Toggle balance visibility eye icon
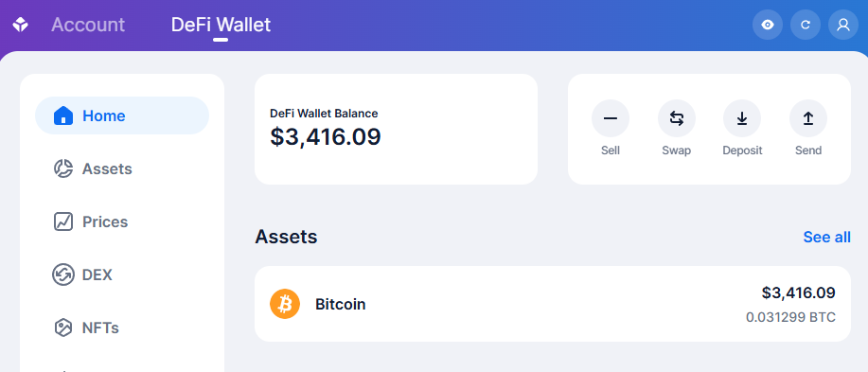868x372 pixels. pos(768,25)
